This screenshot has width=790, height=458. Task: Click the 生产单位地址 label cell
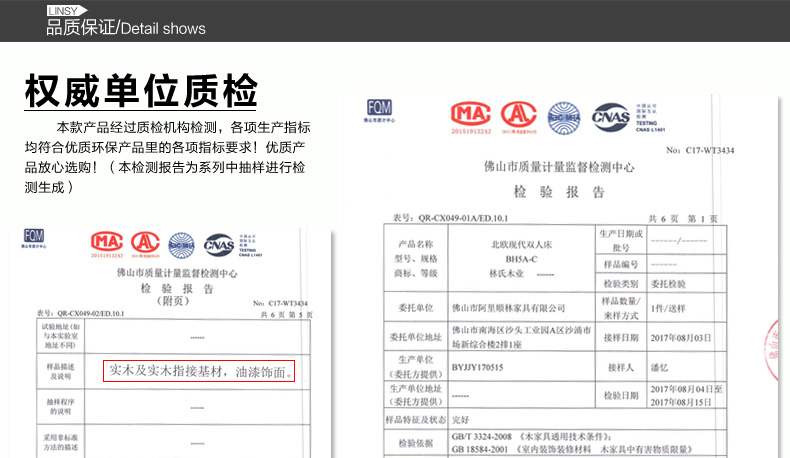(x=416, y=395)
